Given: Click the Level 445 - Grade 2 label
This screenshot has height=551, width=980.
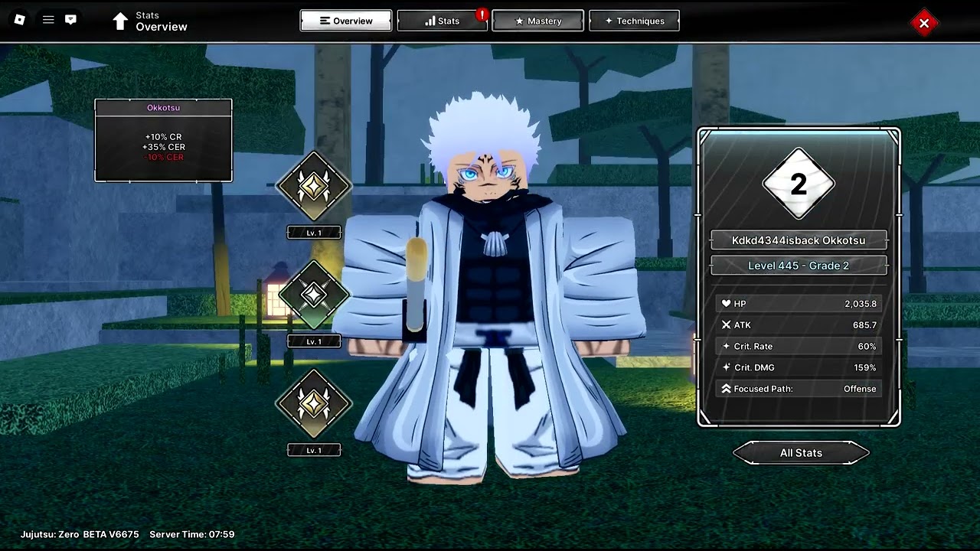Looking at the screenshot, I should (799, 266).
